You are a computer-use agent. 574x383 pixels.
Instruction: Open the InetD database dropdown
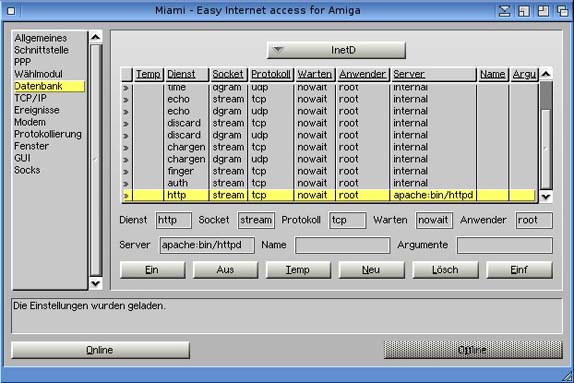(x=336, y=50)
